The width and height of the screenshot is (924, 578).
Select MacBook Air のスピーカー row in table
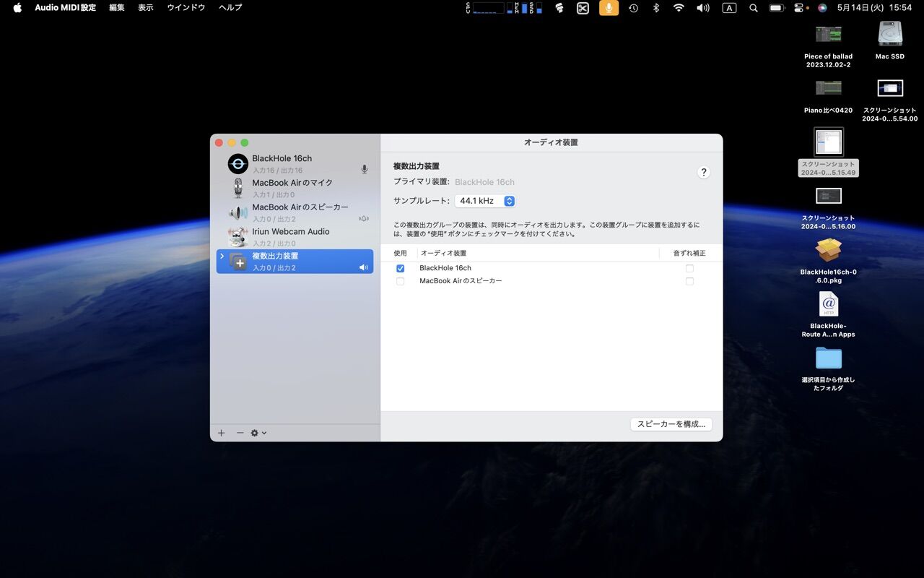click(x=552, y=281)
